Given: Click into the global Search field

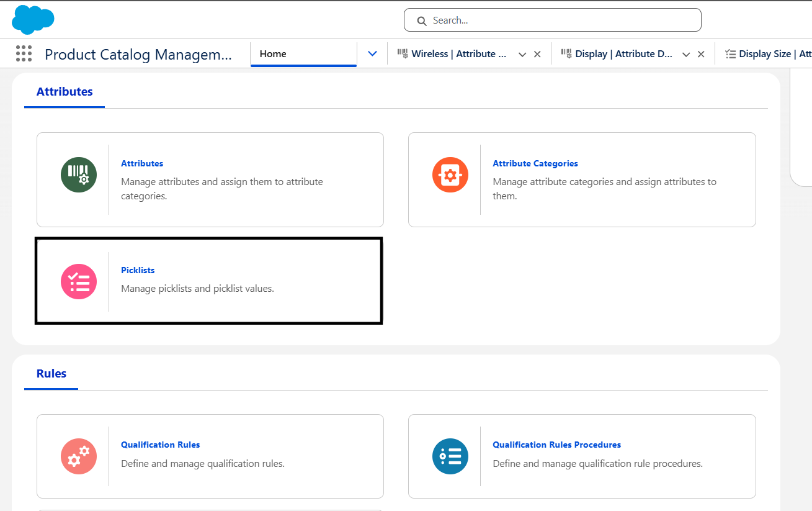Looking at the screenshot, I should (x=558, y=20).
